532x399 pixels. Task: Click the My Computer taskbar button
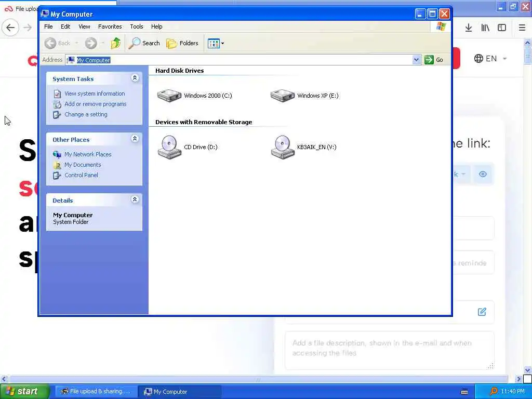tap(180, 392)
